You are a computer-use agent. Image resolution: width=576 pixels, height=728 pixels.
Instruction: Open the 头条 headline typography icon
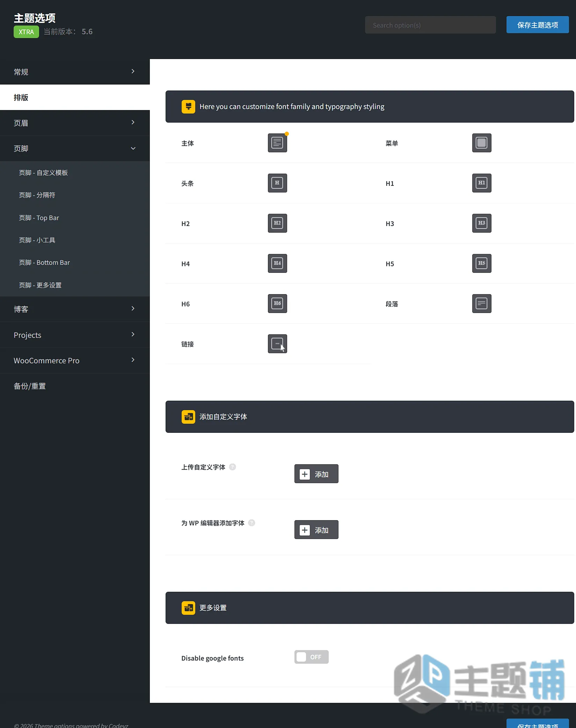[x=277, y=183]
